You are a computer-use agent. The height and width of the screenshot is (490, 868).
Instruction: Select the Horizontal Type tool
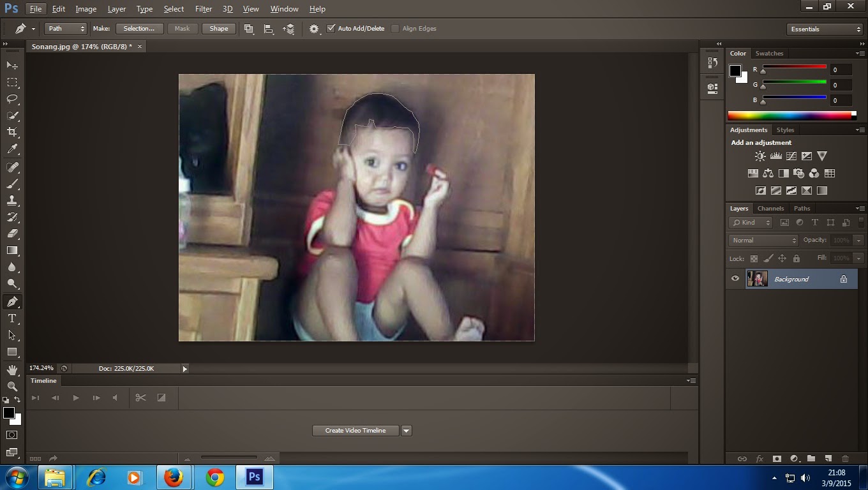pos(12,318)
